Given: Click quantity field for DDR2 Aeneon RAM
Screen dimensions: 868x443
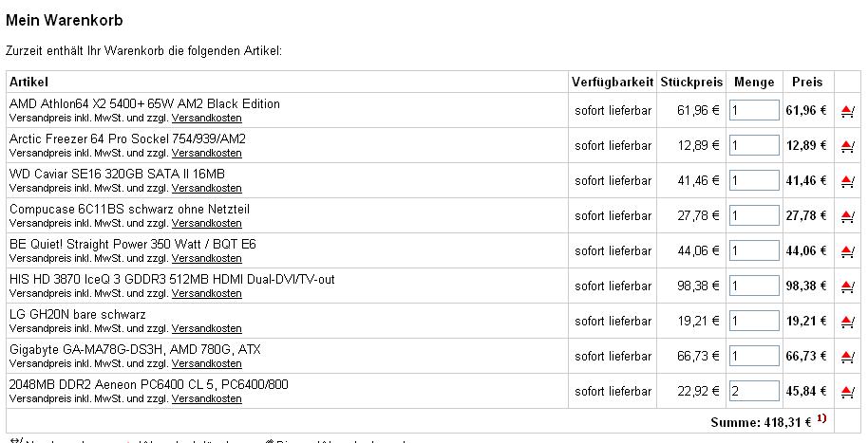Looking at the screenshot, I should click(754, 391).
